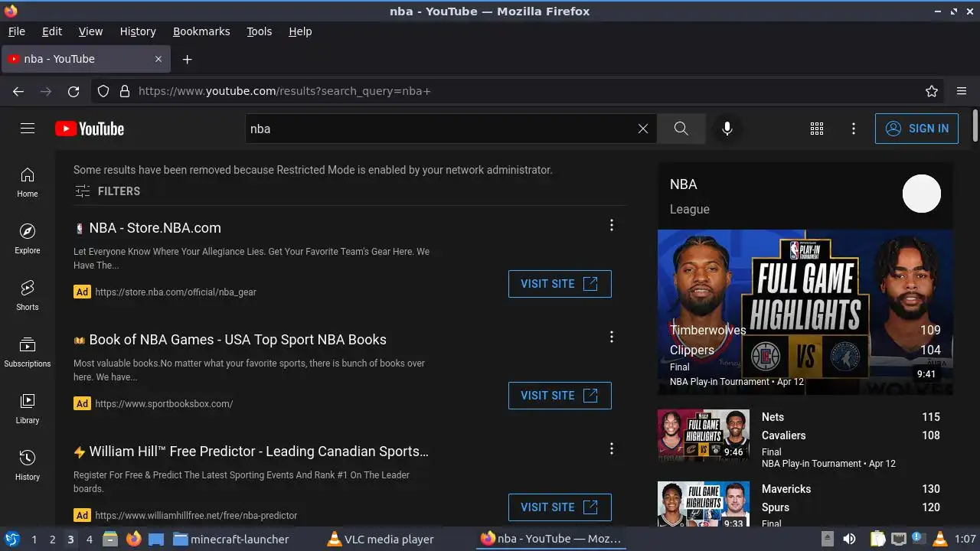The height and width of the screenshot is (551, 980).
Task: Close the nba - YouTube tab
Action: click(x=158, y=59)
